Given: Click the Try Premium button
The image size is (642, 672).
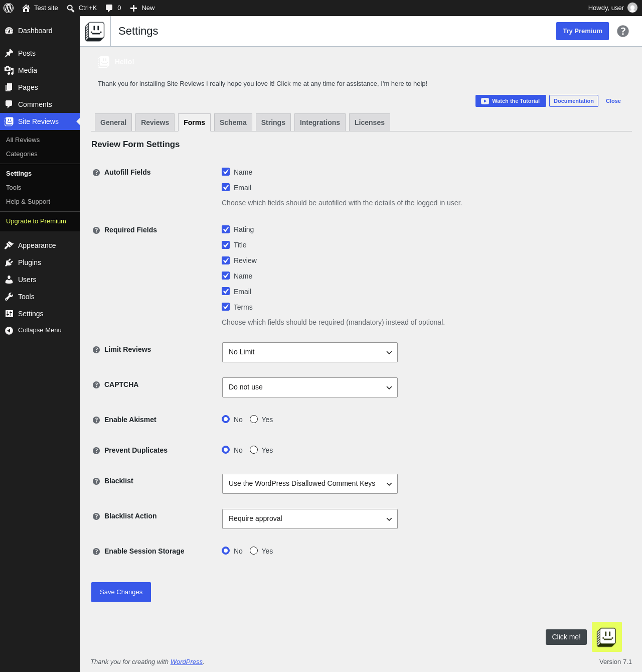Looking at the screenshot, I should coord(582,31).
